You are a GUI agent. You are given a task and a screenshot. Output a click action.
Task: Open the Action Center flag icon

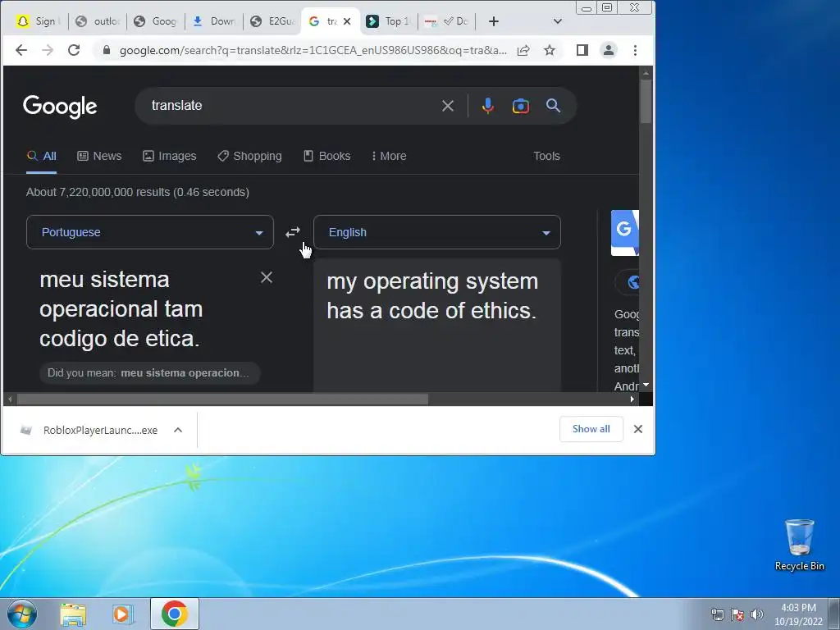tap(737, 614)
